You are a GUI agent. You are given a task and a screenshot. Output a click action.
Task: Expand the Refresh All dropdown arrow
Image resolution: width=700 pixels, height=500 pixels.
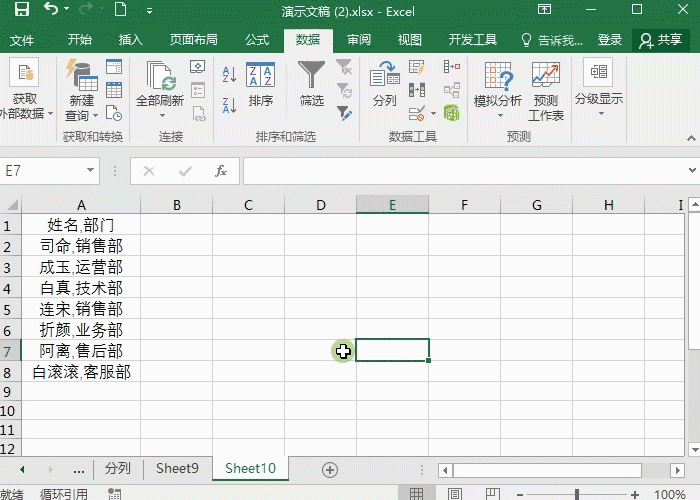162,115
